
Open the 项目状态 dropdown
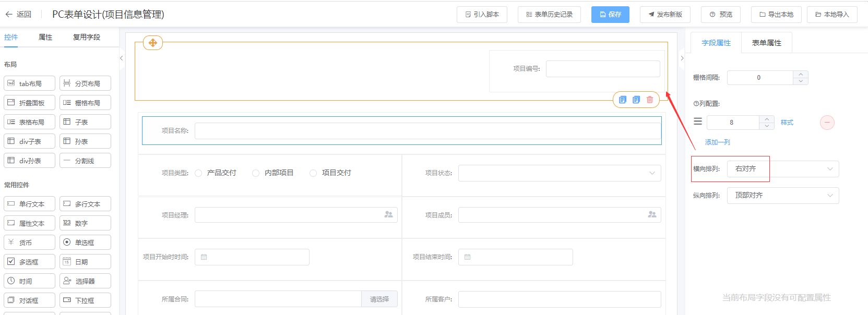point(559,173)
